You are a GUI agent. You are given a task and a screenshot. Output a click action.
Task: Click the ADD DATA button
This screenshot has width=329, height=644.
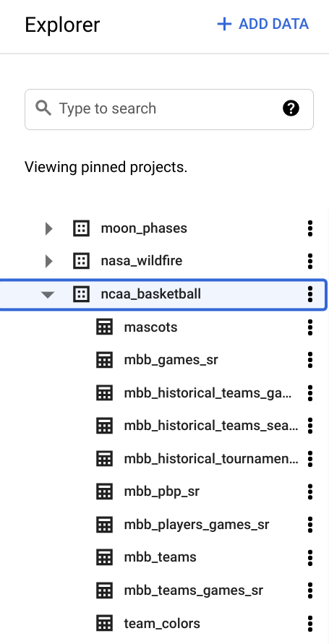263,24
